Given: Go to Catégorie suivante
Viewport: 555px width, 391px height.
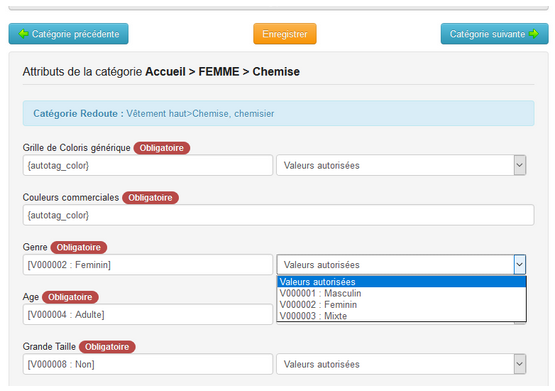Looking at the screenshot, I should 494,34.
